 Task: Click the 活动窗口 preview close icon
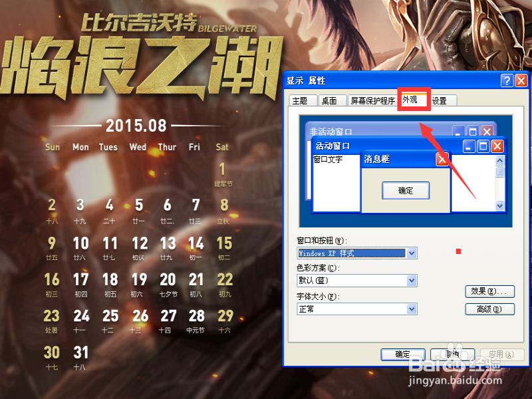(497, 146)
